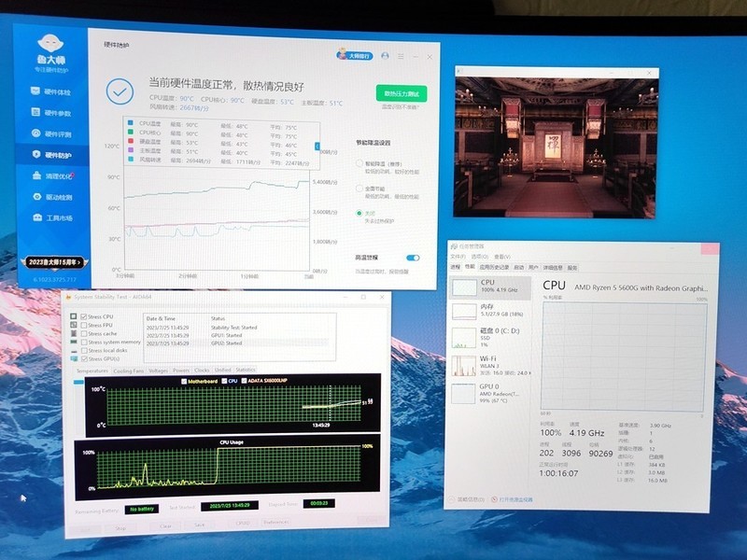Click the red 硬盘温度 legend swatch

click(130, 142)
